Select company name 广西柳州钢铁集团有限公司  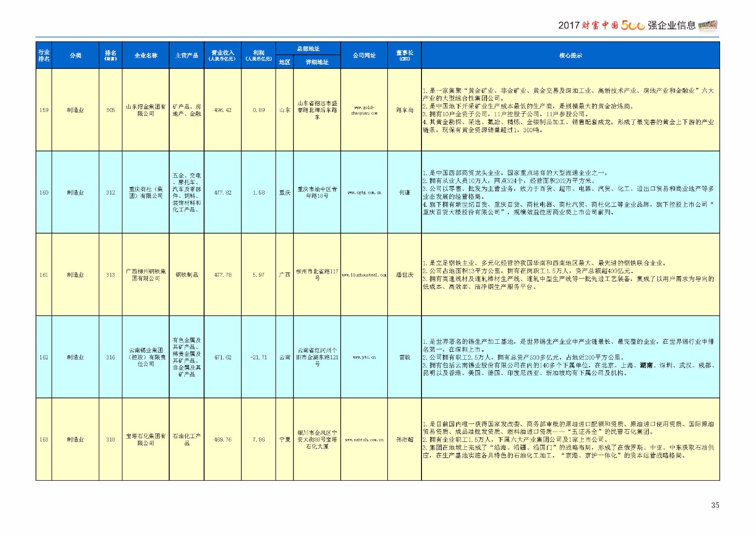tap(146, 275)
